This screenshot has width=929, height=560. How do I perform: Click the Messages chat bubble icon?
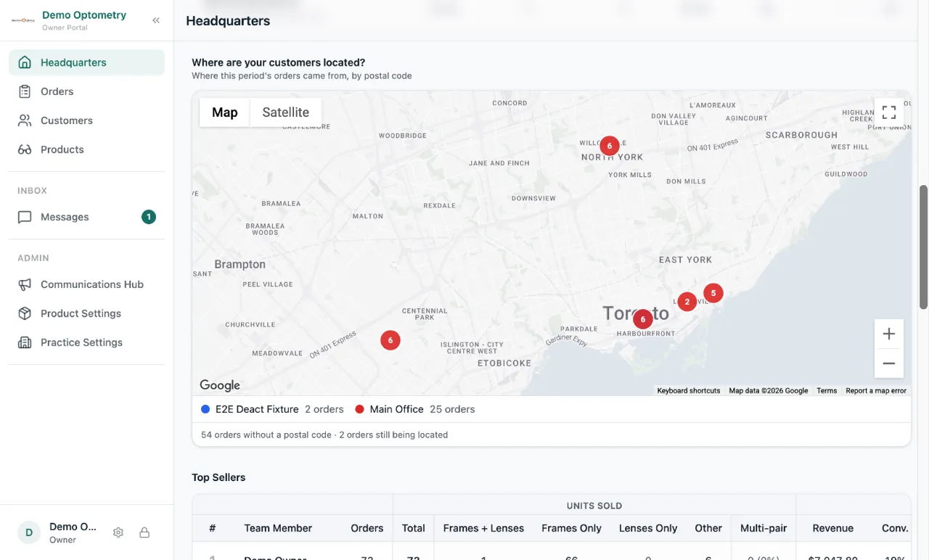[25, 217]
